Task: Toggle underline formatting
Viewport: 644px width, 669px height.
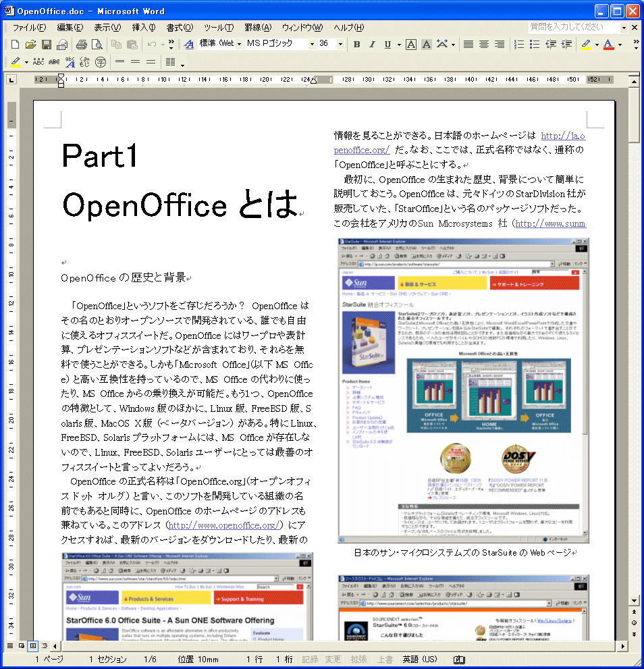Action: click(x=387, y=44)
